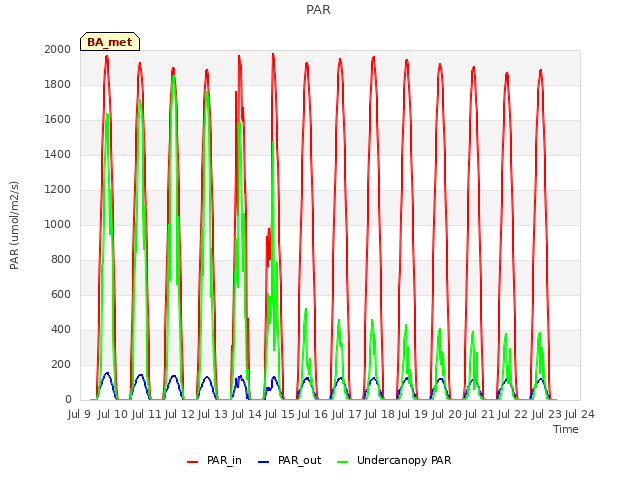Click the 2000 y-axis tick label

[x=58, y=49]
